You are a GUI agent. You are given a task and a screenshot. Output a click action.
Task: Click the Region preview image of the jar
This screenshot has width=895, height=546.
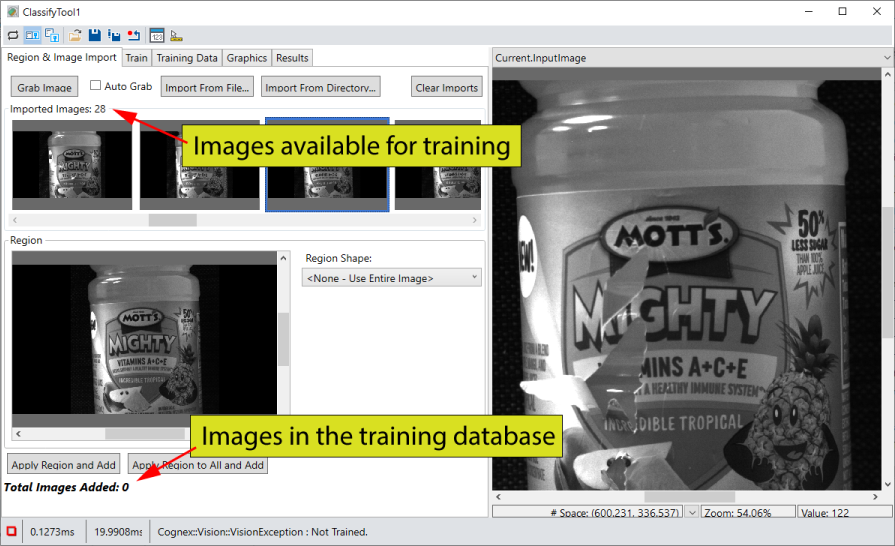[144, 339]
